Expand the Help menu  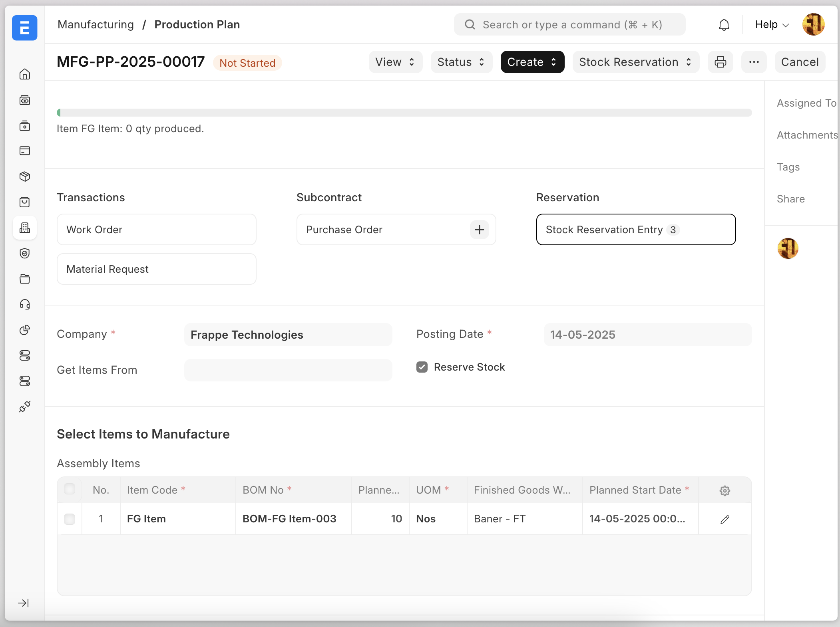[x=772, y=25]
